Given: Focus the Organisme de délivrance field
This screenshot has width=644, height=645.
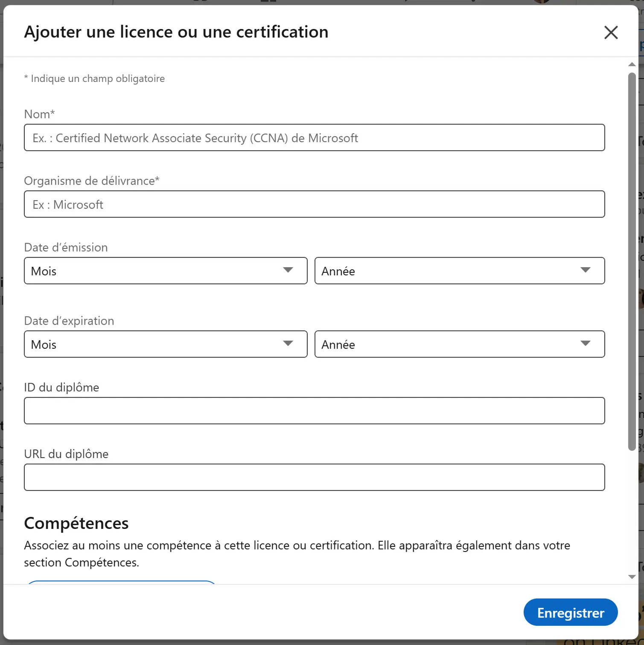Looking at the screenshot, I should pos(314,204).
